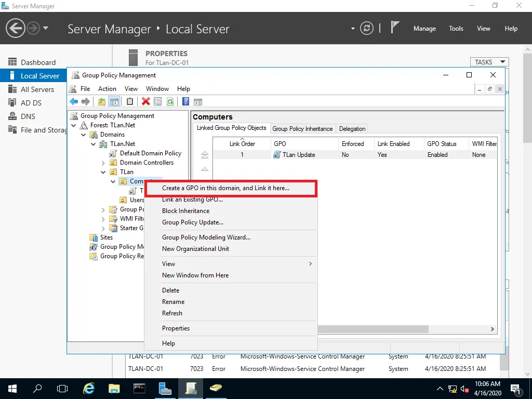Choose Block Inheritance from context menu
Viewport: 532px width, 399px height.
click(x=231, y=211)
